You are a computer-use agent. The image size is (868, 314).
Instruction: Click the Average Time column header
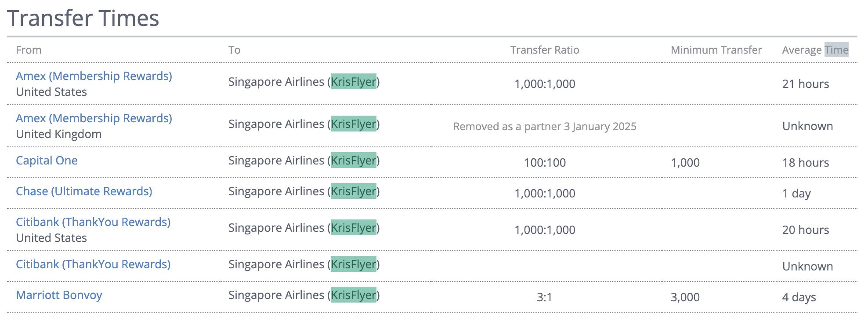(x=815, y=50)
